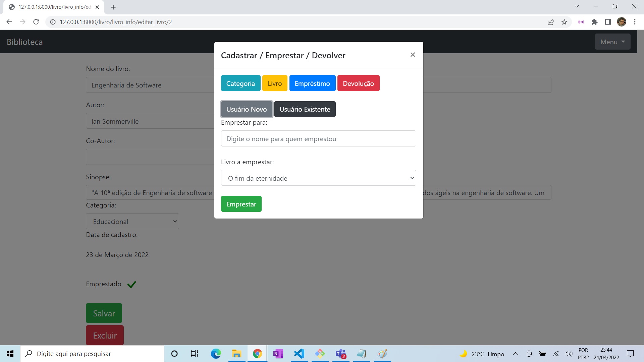Click the share page icon
Image resolution: width=644 pixels, height=362 pixels.
pyautogui.click(x=551, y=22)
